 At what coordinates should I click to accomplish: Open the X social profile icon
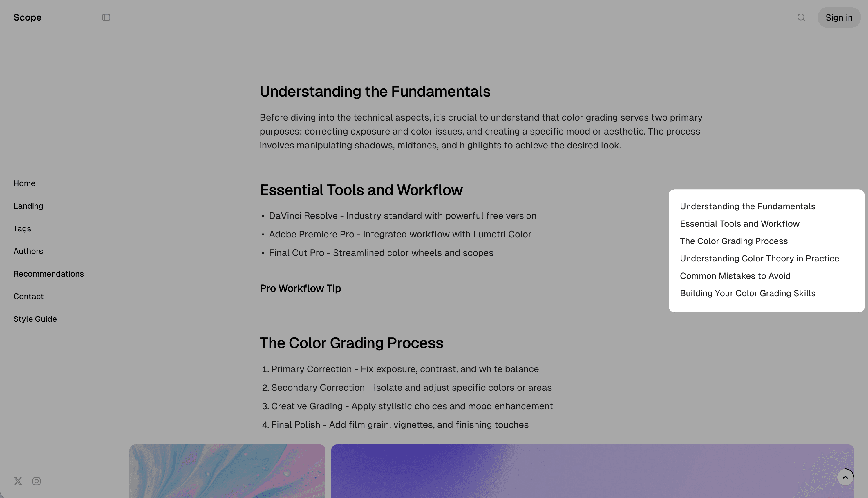pyautogui.click(x=18, y=481)
